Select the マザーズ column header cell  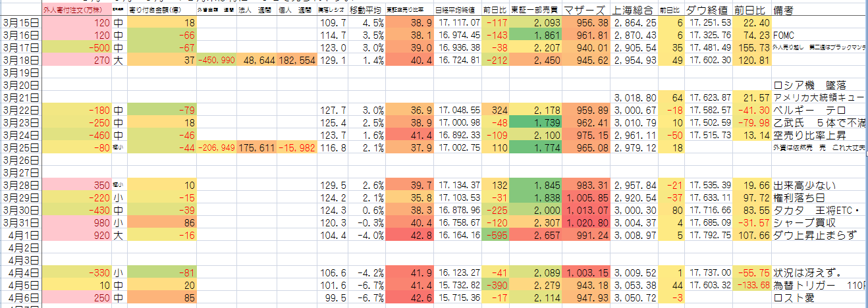pyautogui.click(x=585, y=11)
